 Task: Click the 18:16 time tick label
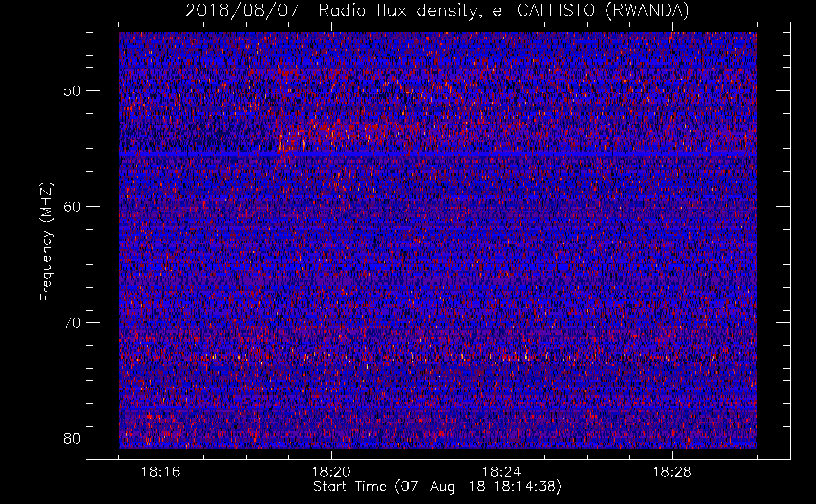tap(161, 472)
